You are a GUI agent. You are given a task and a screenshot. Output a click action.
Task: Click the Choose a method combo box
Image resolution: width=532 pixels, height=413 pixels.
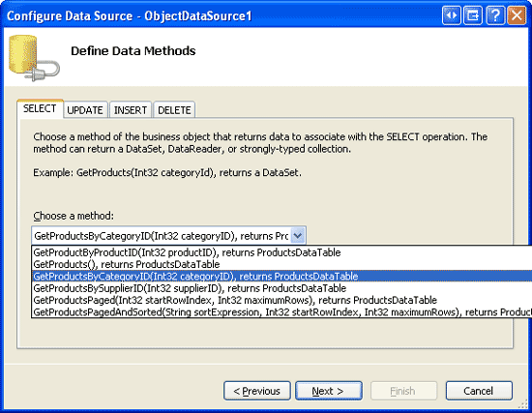[x=168, y=235]
